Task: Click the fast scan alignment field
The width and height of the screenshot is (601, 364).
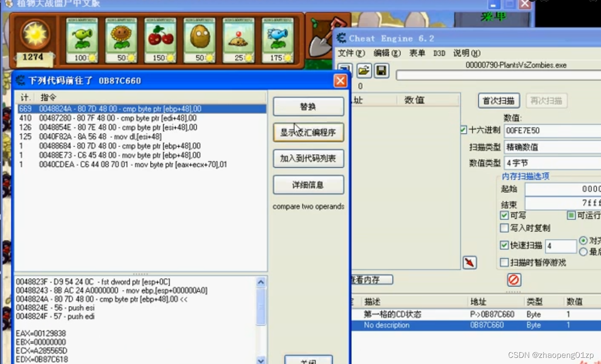Action: click(561, 246)
